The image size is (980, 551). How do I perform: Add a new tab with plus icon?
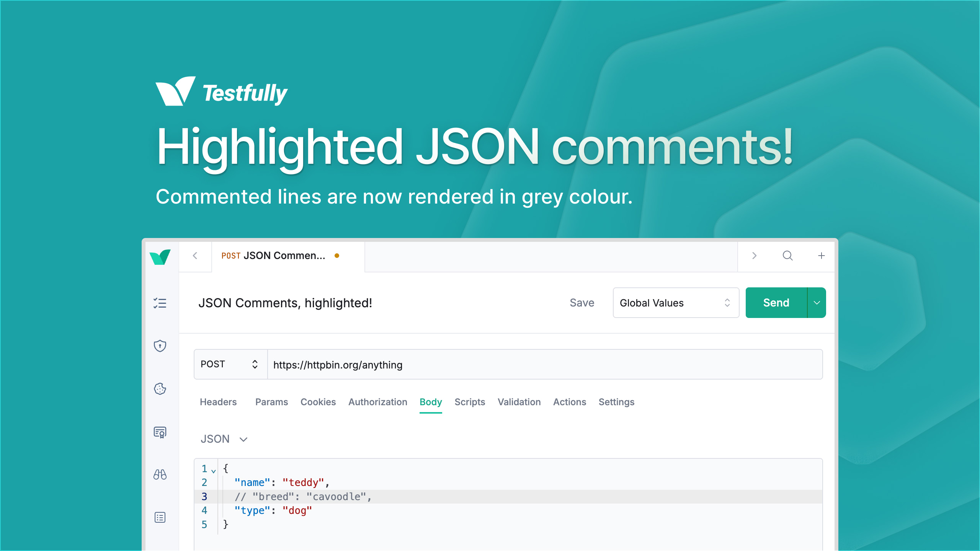[x=822, y=256]
